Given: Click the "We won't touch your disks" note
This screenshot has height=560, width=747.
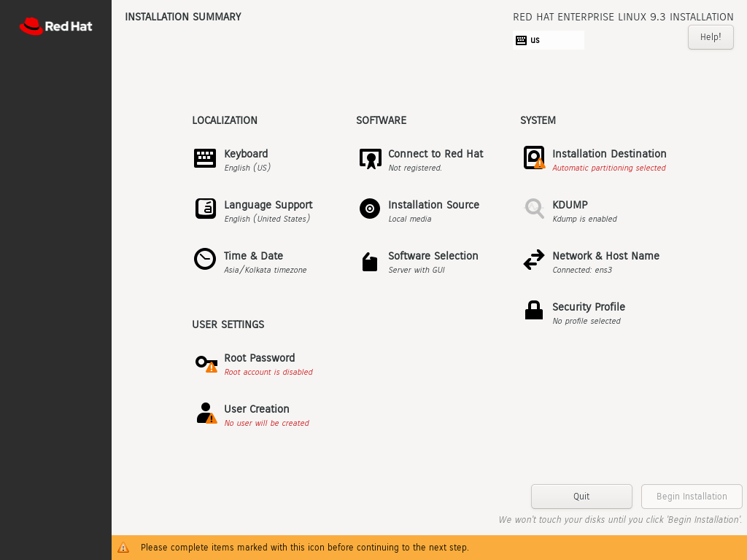Looking at the screenshot, I should pyautogui.click(x=620, y=519).
